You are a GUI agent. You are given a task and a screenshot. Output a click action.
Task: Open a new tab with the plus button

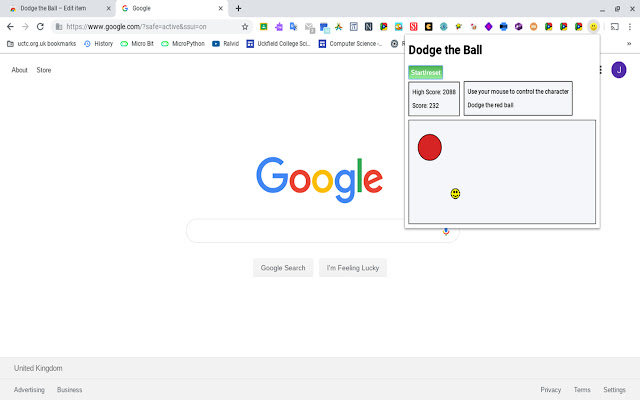point(238,8)
